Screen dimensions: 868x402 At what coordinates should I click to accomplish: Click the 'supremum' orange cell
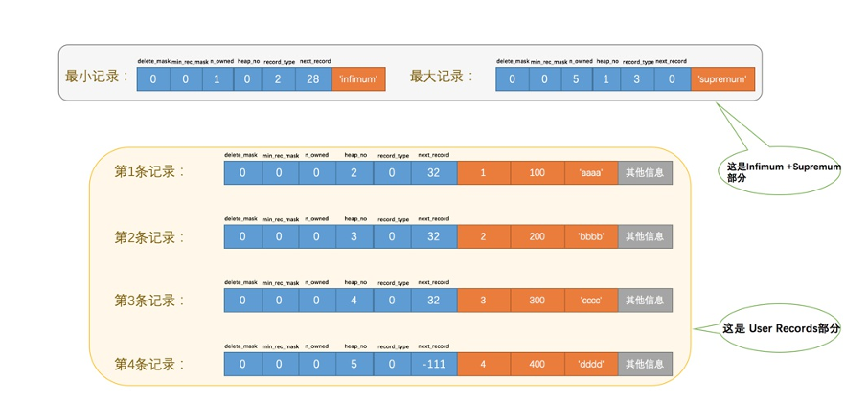tap(722, 79)
